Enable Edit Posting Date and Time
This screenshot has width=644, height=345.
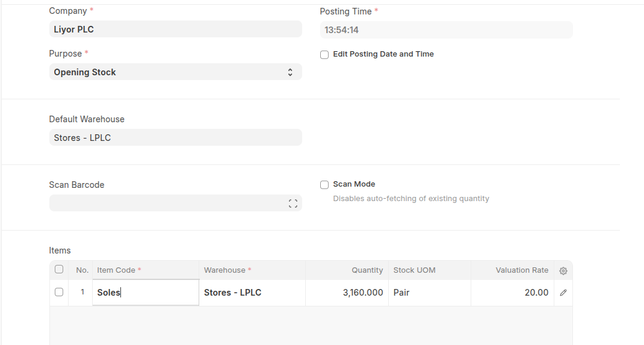324,55
